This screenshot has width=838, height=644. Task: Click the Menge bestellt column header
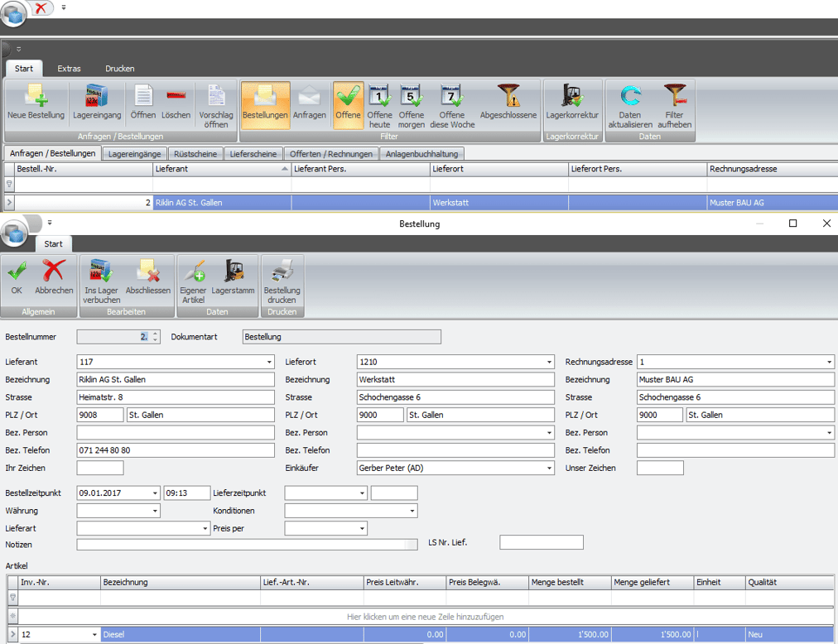pyautogui.click(x=570, y=582)
